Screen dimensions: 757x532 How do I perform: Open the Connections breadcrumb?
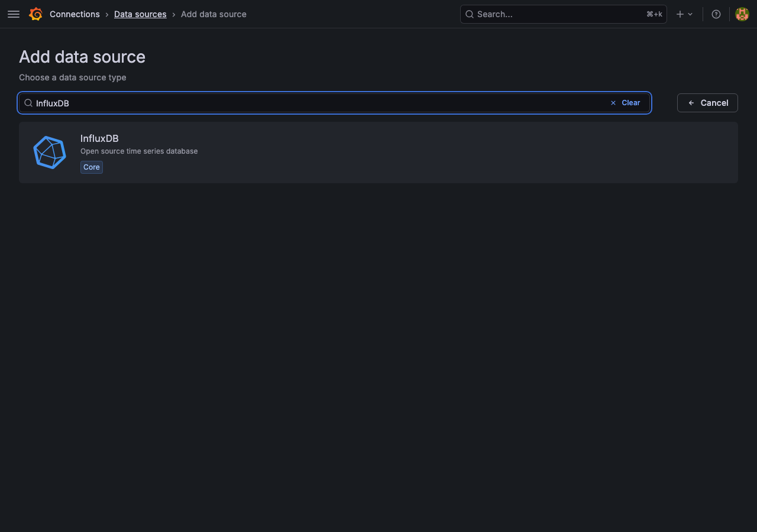75,14
